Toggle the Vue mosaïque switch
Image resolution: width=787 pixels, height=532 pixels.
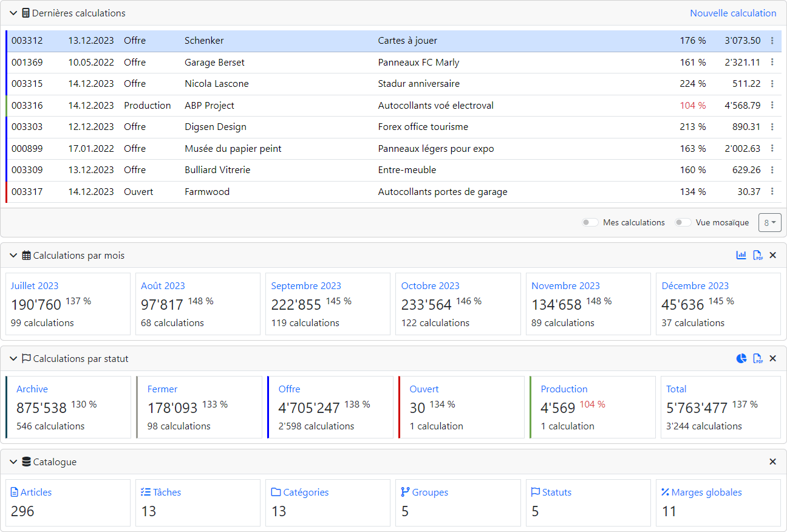[x=683, y=222]
